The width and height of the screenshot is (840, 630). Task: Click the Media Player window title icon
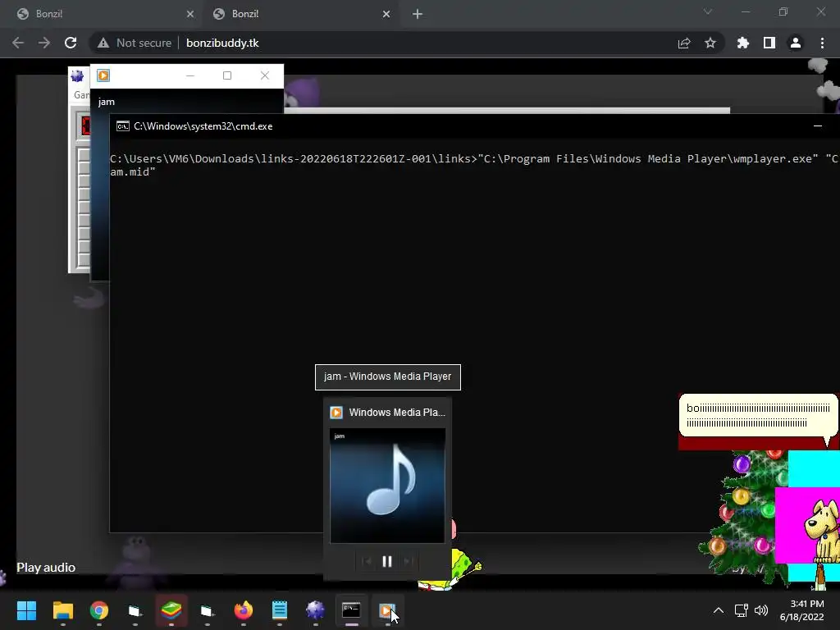click(103, 75)
